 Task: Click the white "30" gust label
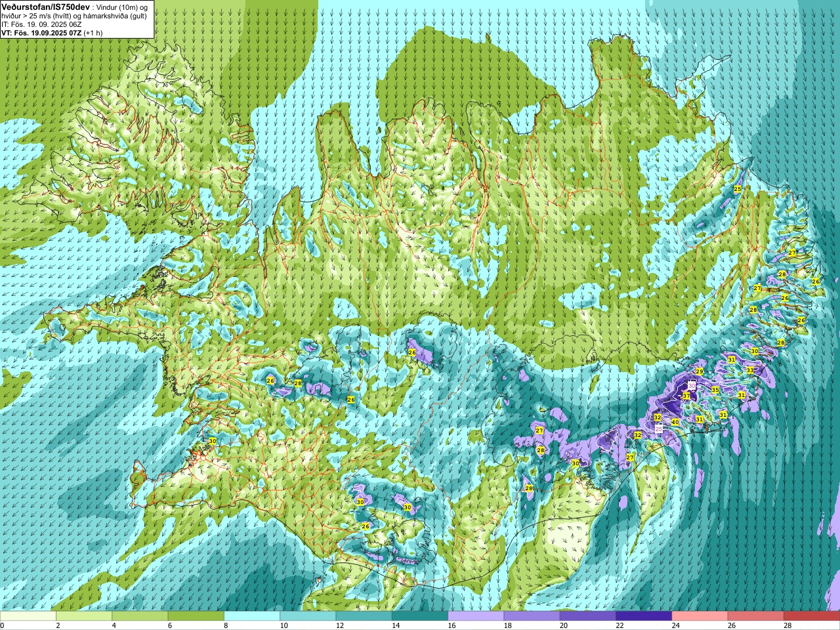[691, 385]
